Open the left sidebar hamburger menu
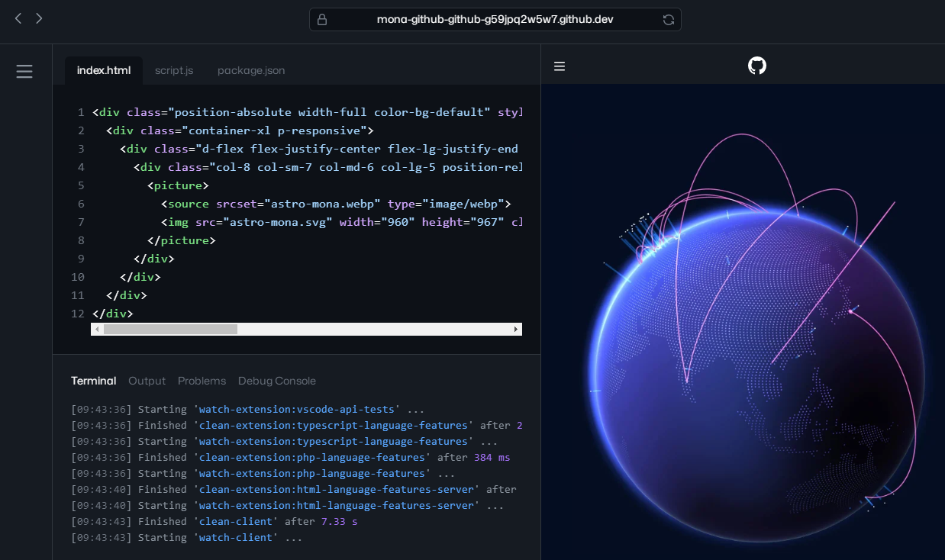This screenshot has height=560, width=945. pos(24,72)
